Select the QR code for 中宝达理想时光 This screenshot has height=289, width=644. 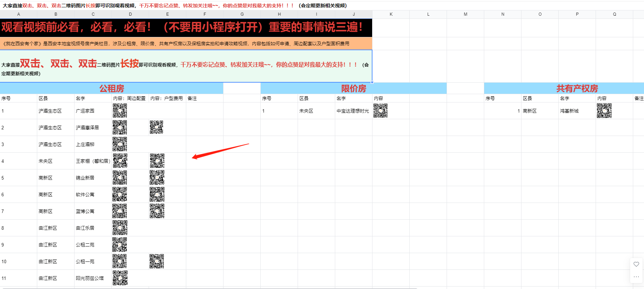click(x=380, y=111)
